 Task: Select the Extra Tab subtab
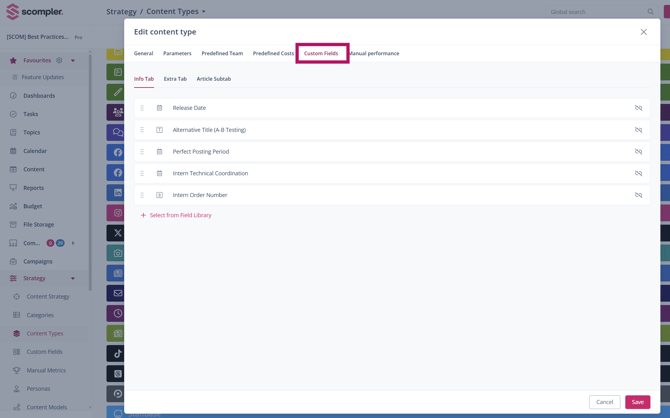175,78
